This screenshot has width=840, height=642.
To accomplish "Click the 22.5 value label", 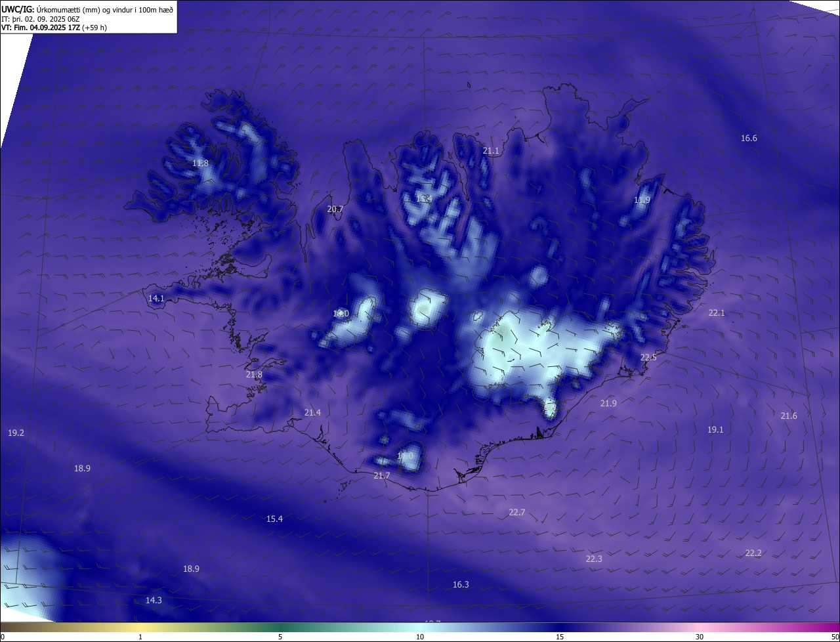I will tap(648, 357).
